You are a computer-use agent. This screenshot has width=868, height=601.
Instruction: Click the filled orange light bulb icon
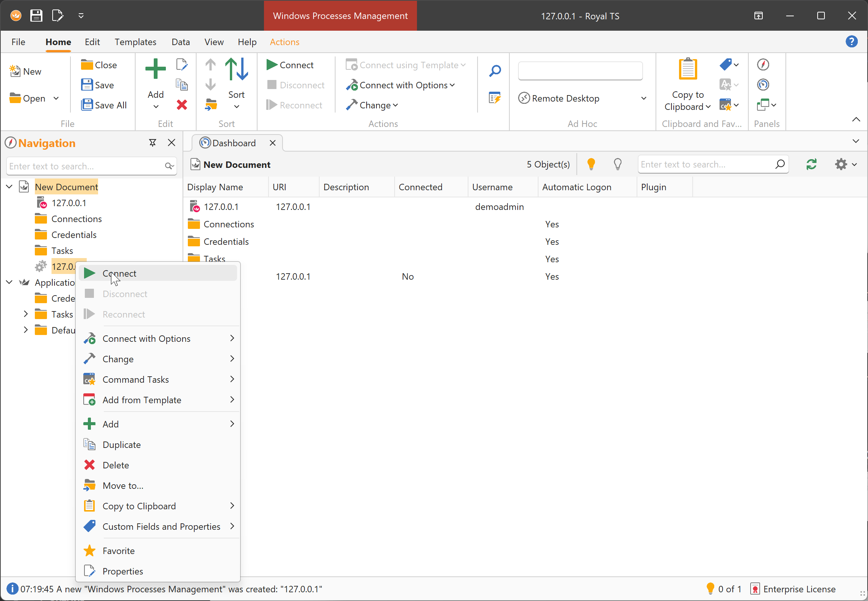click(591, 164)
